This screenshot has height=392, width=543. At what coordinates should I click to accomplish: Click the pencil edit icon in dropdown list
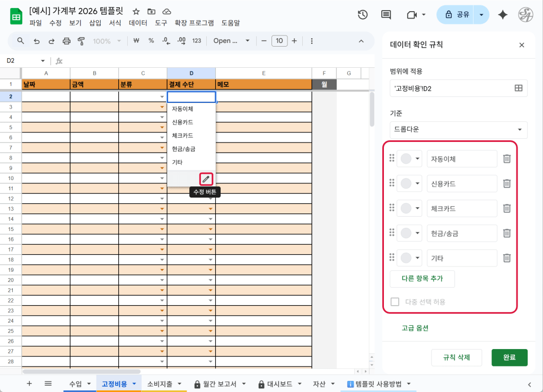tap(206, 179)
